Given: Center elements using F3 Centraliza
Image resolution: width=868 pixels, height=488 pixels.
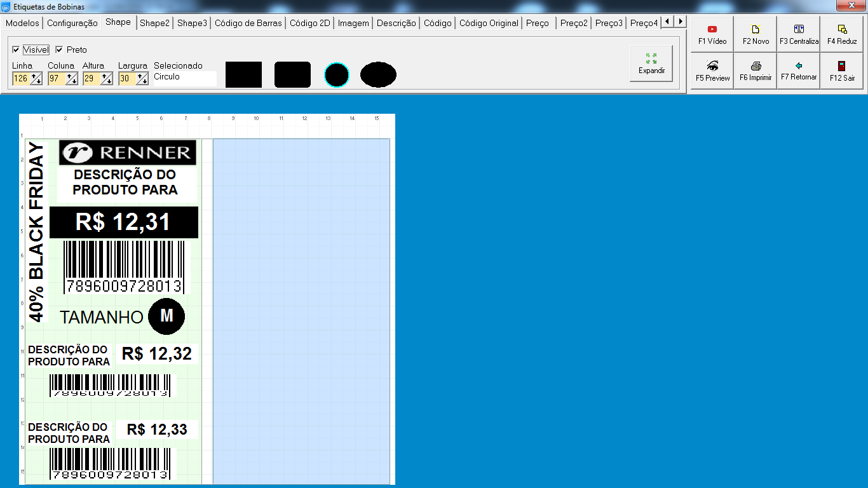Looking at the screenshot, I should click(799, 34).
